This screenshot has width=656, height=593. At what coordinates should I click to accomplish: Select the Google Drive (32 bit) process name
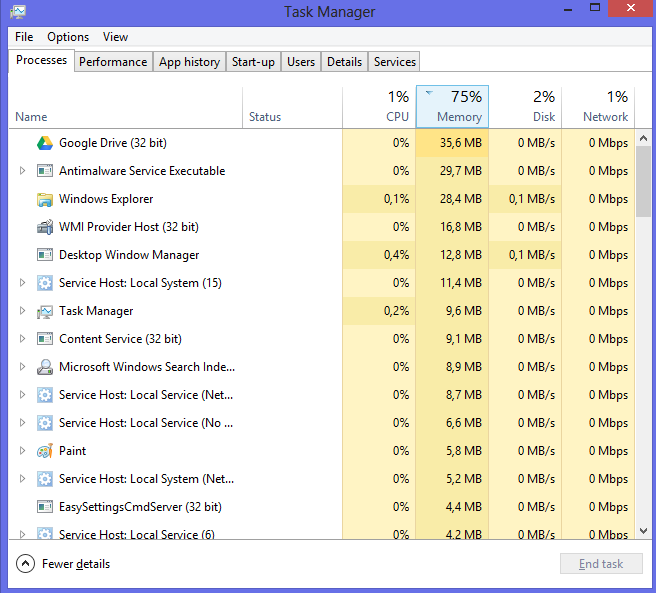pyautogui.click(x=113, y=143)
